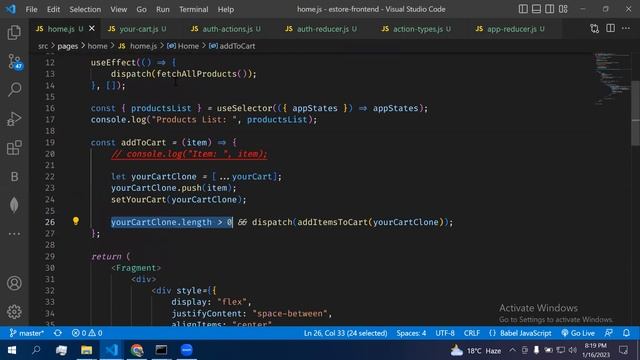Click line number 19 in gutter
The image size is (640, 360).
pyautogui.click(x=50, y=142)
